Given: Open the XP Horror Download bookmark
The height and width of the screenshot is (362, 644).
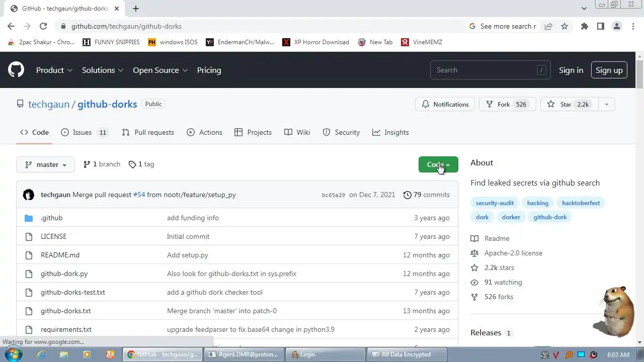Looking at the screenshot, I should (315, 42).
